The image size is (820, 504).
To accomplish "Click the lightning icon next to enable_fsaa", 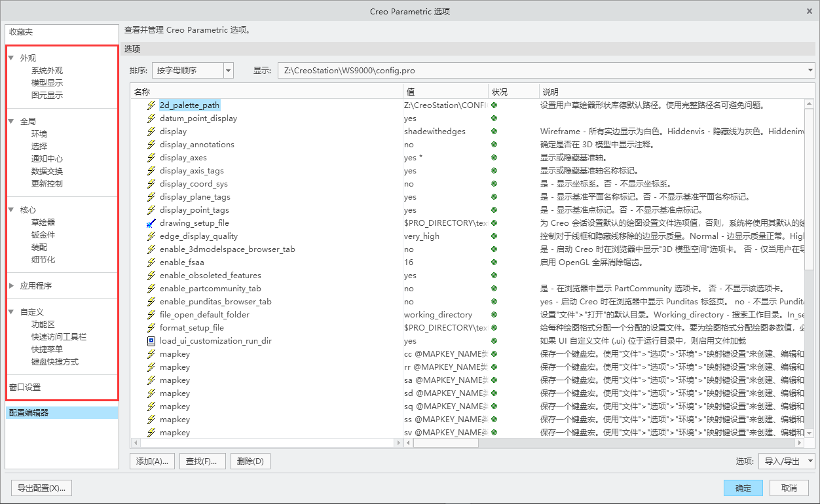I will tap(153, 262).
